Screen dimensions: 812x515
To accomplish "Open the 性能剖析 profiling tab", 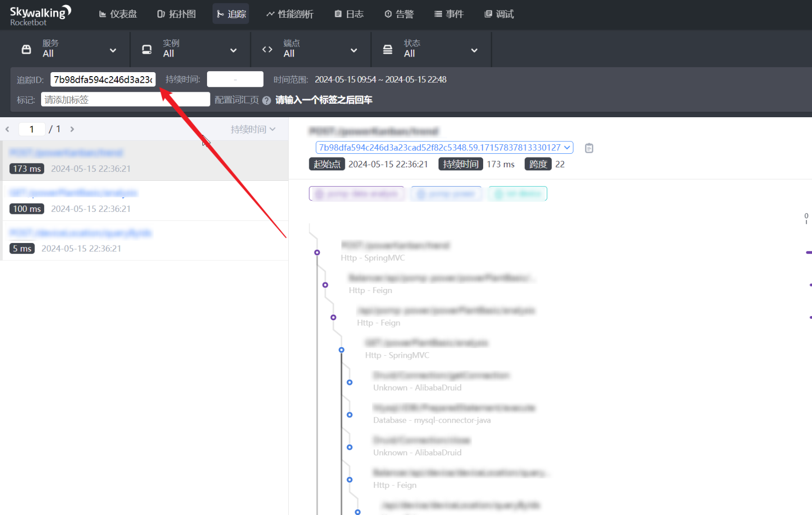I will coord(290,14).
